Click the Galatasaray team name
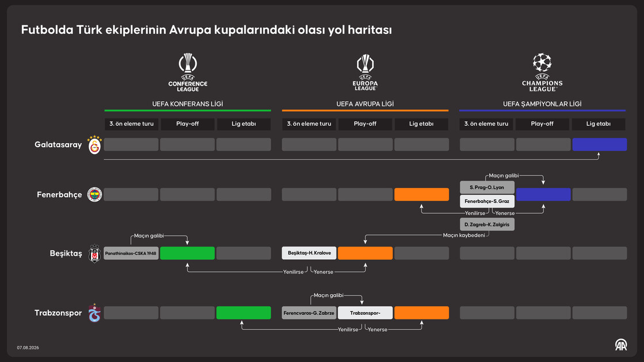The height and width of the screenshot is (362, 644). pyautogui.click(x=58, y=144)
